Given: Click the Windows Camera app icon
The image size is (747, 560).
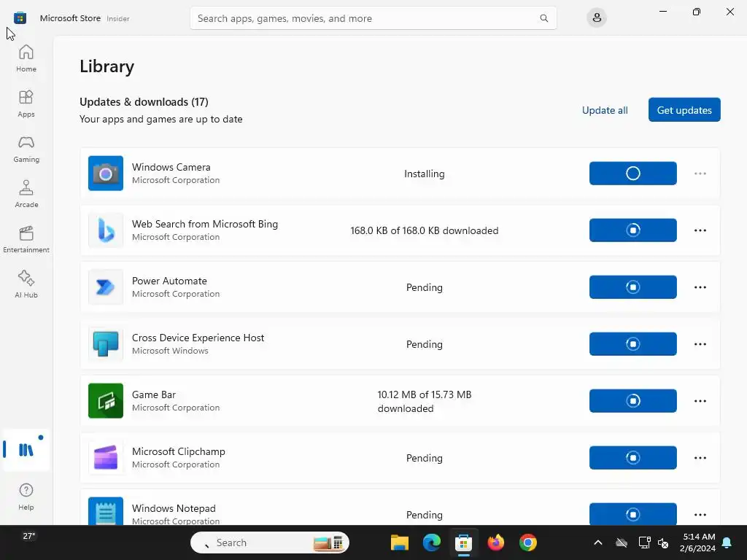Looking at the screenshot, I should pos(106,174).
